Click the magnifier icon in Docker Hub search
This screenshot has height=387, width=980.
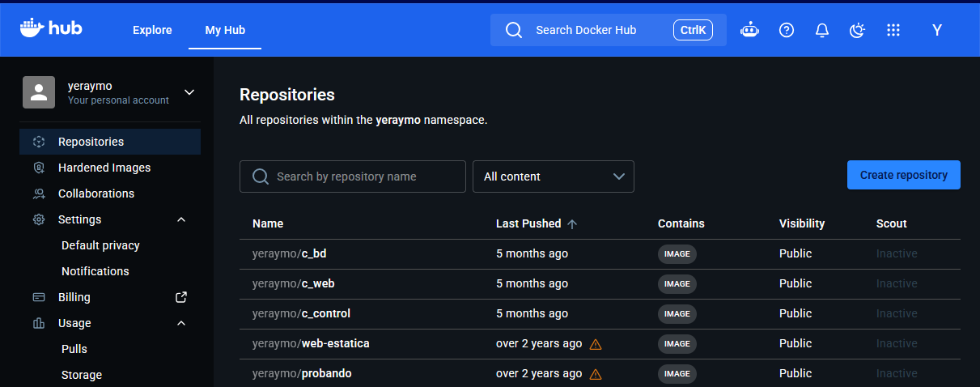point(514,30)
